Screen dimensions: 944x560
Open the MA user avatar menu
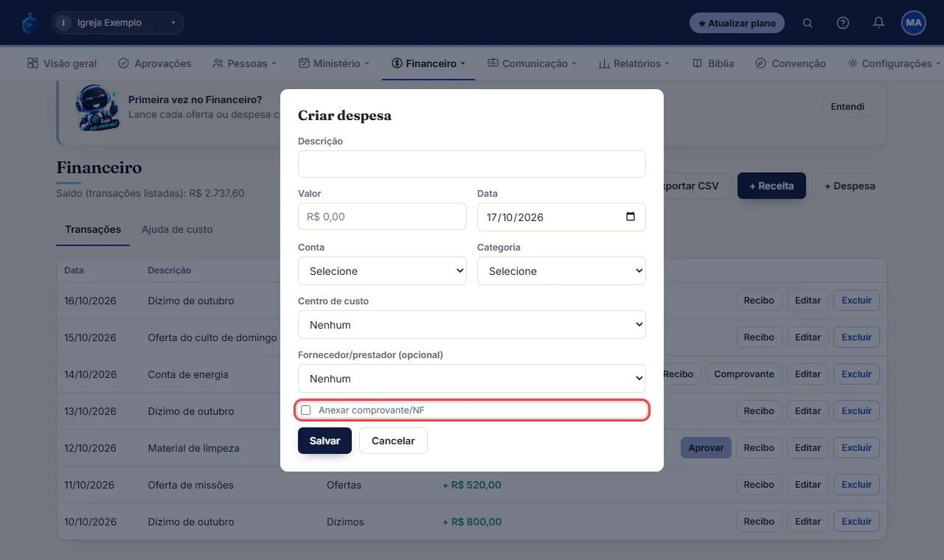914,23
